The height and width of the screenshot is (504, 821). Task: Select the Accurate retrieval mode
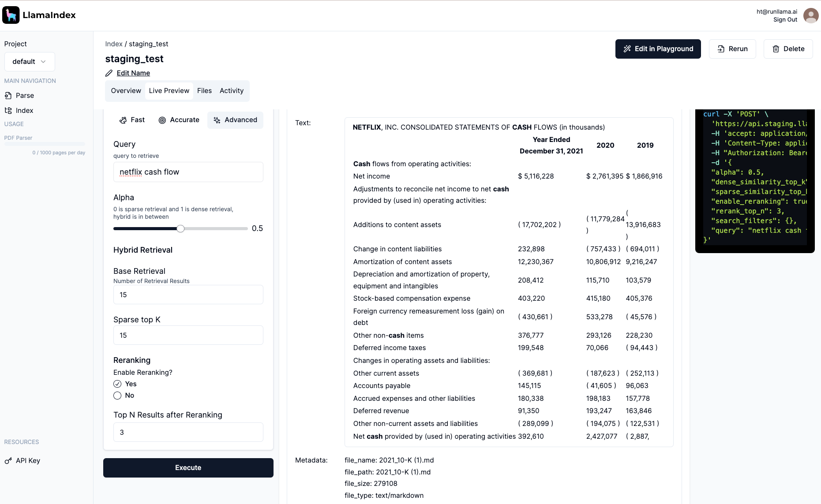(179, 120)
